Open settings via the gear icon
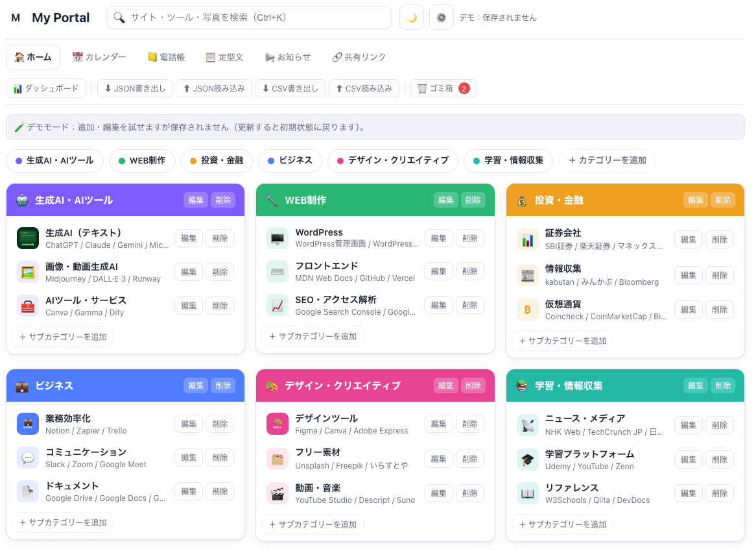The height and width of the screenshot is (549, 756). [441, 18]
